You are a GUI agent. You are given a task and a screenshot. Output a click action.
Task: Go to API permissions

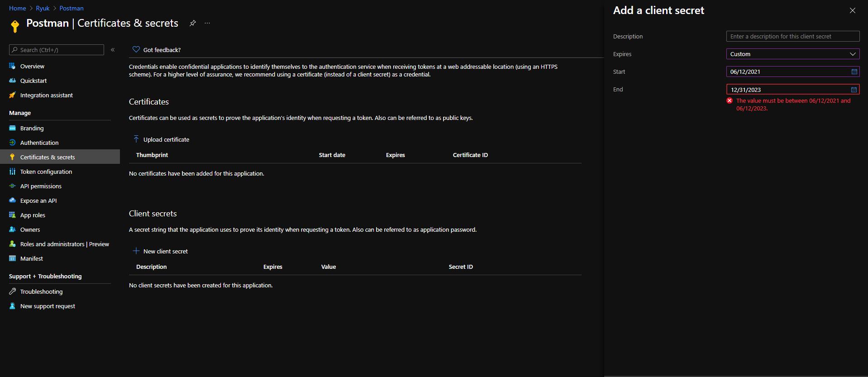(41, 186)
